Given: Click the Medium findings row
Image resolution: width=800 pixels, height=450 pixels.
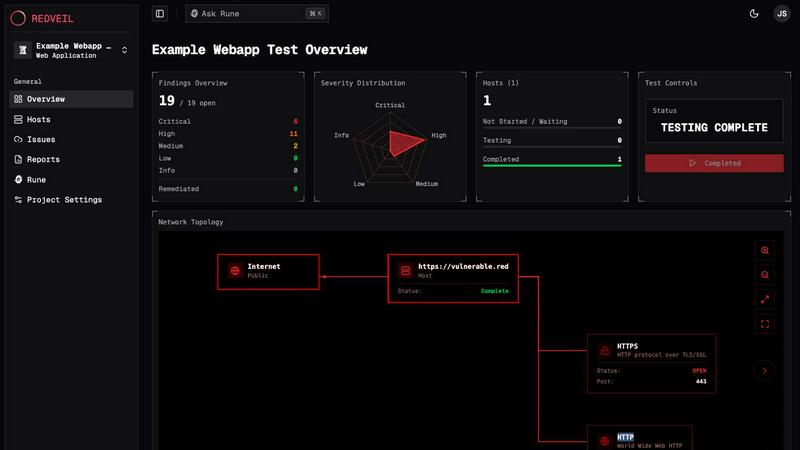Looking at the screenshot, I should click(x=228, y=146).
